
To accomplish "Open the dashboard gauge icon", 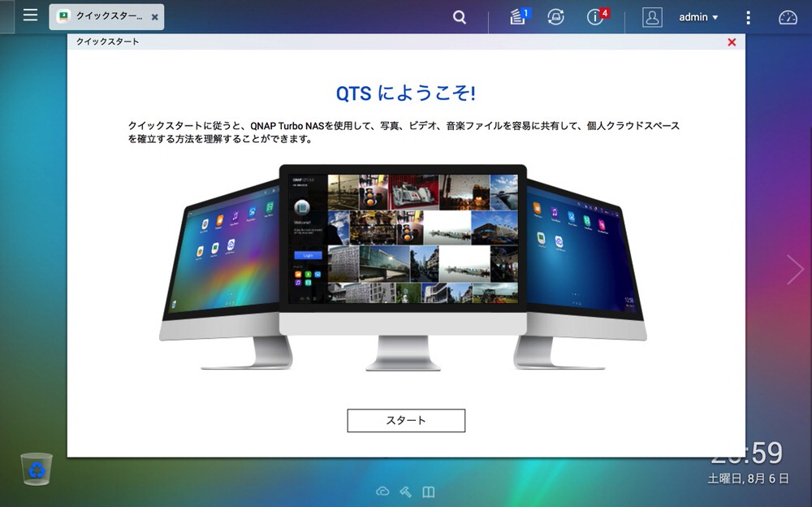I will (x=788, y=18).
